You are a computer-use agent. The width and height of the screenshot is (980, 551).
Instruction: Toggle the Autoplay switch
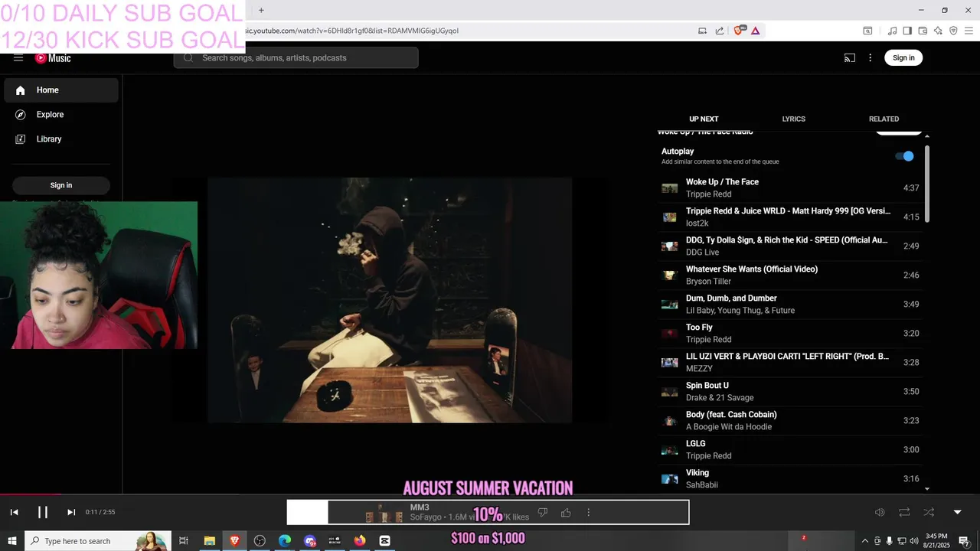pyautogui.click(x=905, y=156)
